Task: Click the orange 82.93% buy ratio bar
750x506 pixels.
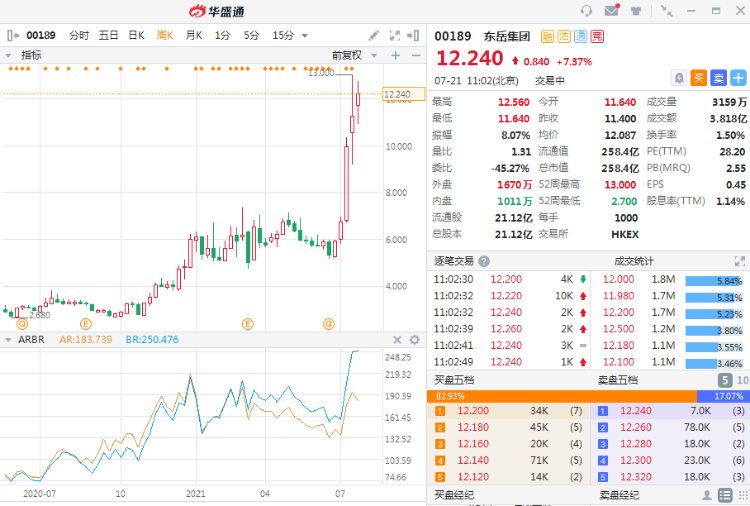Action: 562,396
